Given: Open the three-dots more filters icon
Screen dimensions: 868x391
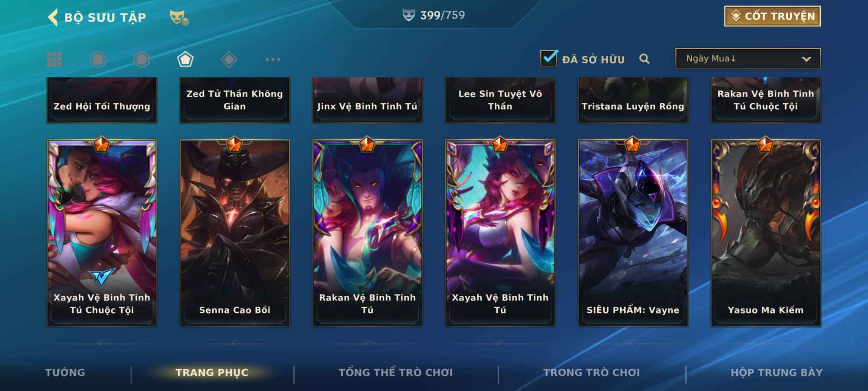Looking at the screenshot, I should [x=273, y=59].
